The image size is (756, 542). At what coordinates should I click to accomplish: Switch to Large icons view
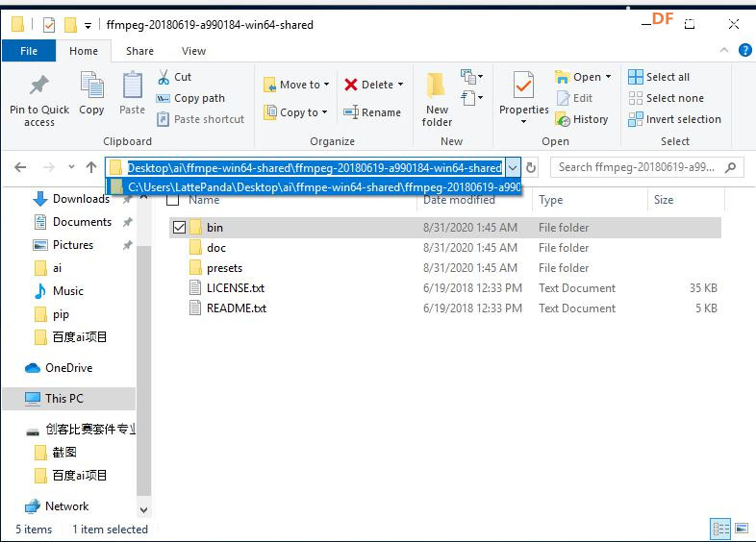coord(742,529)
